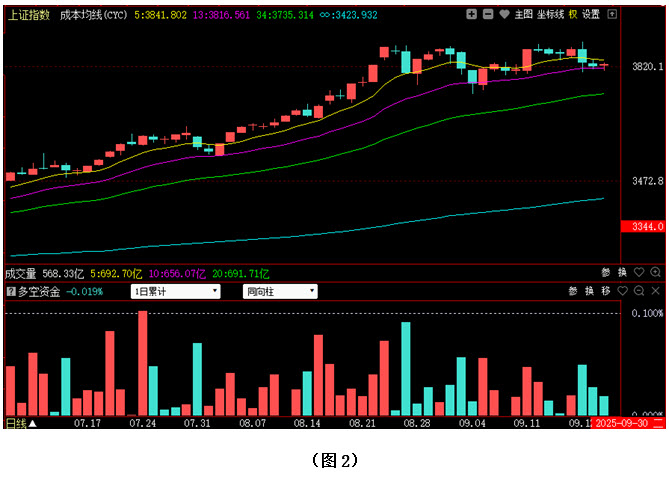669x482 pixels.
Task: Click the magnifier zoom-out icon in 多空资金 panel
Action: coord(639,291)
